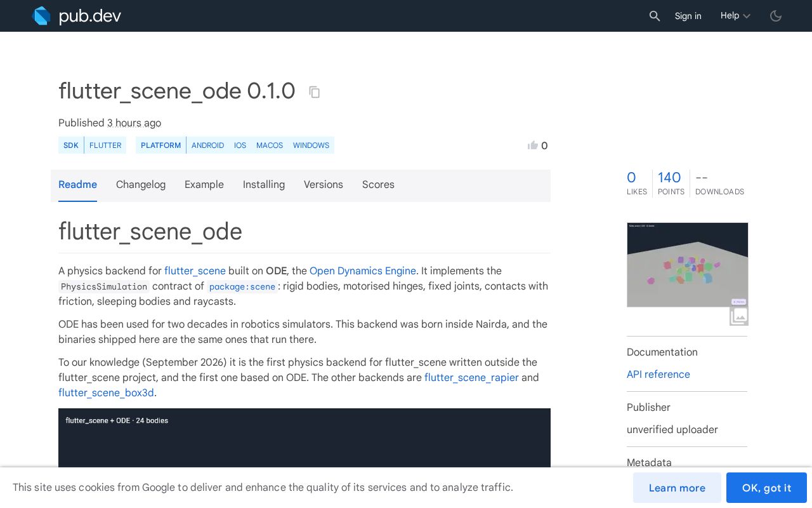The height and width of the screenshot is (508, 812).
Task: Filter by MACOS platform tag
Action: (270, 145)
